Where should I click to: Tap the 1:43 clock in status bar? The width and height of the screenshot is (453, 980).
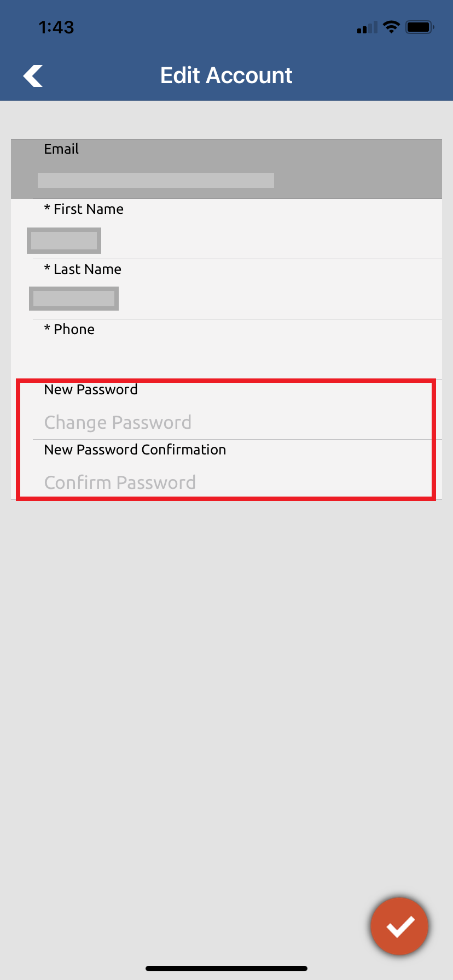point(56,27)
